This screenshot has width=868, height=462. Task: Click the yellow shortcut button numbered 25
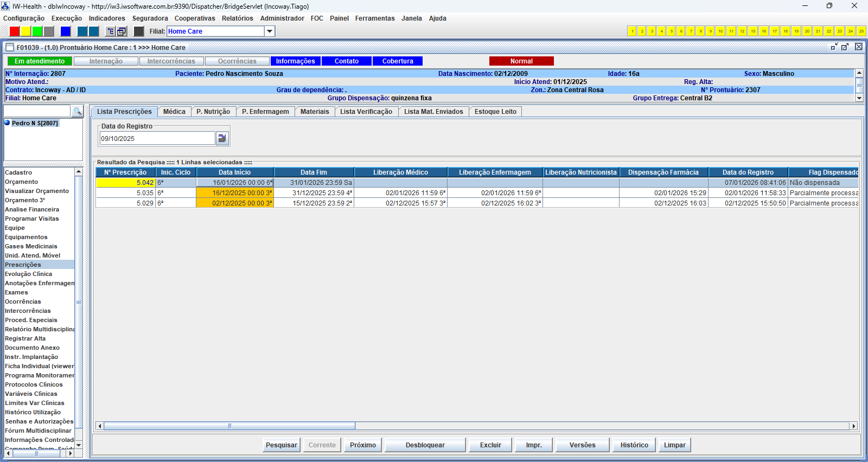[x=861, y=31]
